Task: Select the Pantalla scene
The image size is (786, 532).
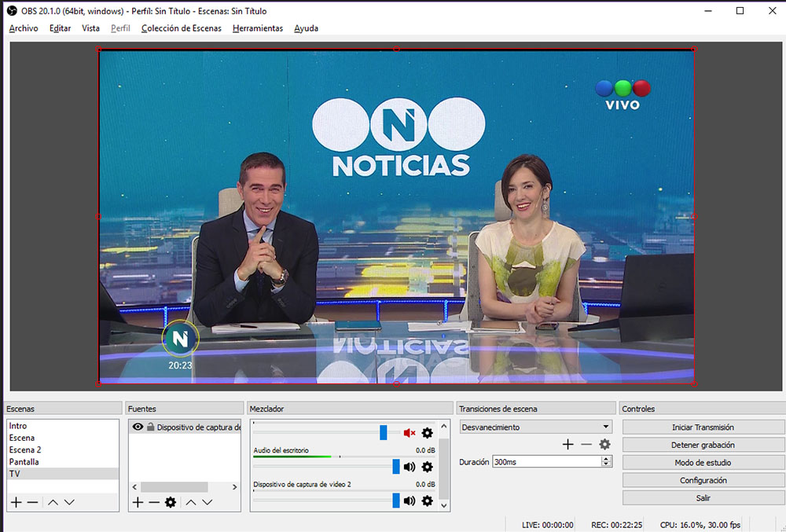Action: [x=63, y=462]
